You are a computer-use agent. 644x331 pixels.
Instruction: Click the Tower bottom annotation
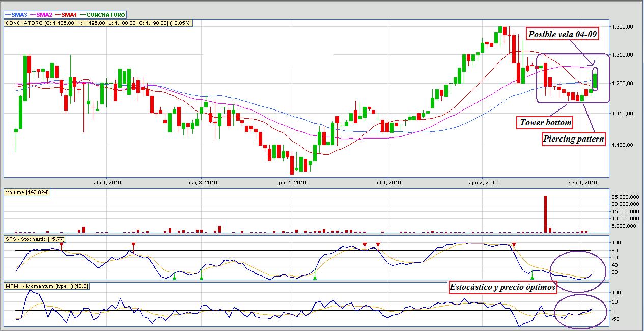(x=545, y=123)
